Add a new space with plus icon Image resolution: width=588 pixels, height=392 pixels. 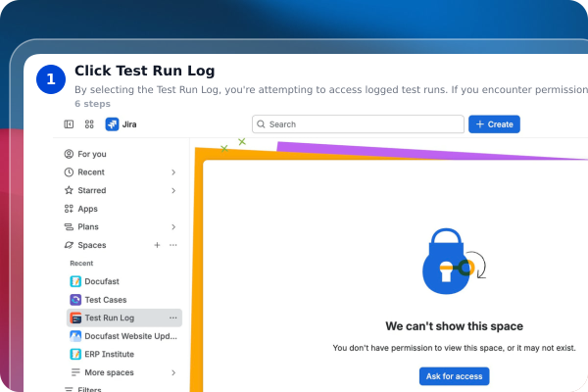157,245
